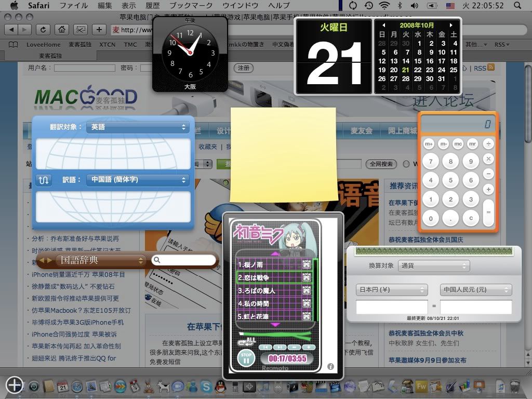
Task: Open Fireworks (Fw) in the Dock
Action: (x=421, y=387)
